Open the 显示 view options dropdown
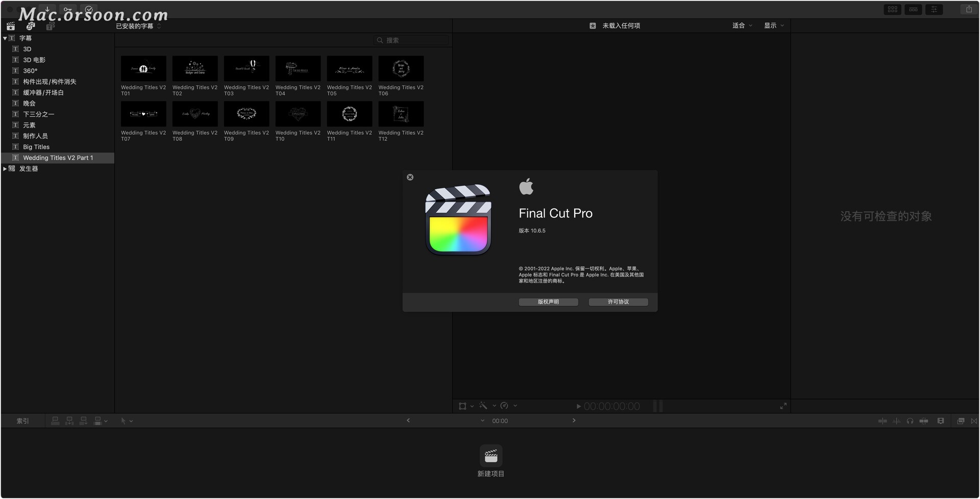The image size is (980, 499). point(774,26)
